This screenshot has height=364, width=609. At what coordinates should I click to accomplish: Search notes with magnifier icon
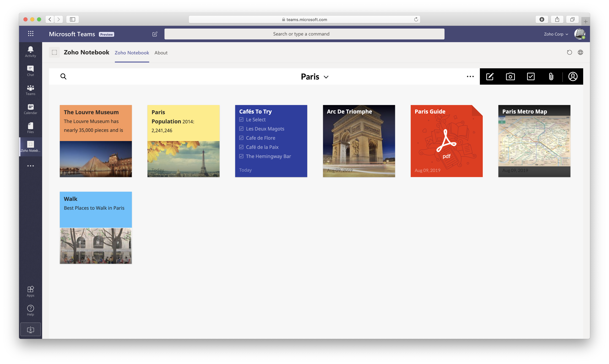coord(63,76)
